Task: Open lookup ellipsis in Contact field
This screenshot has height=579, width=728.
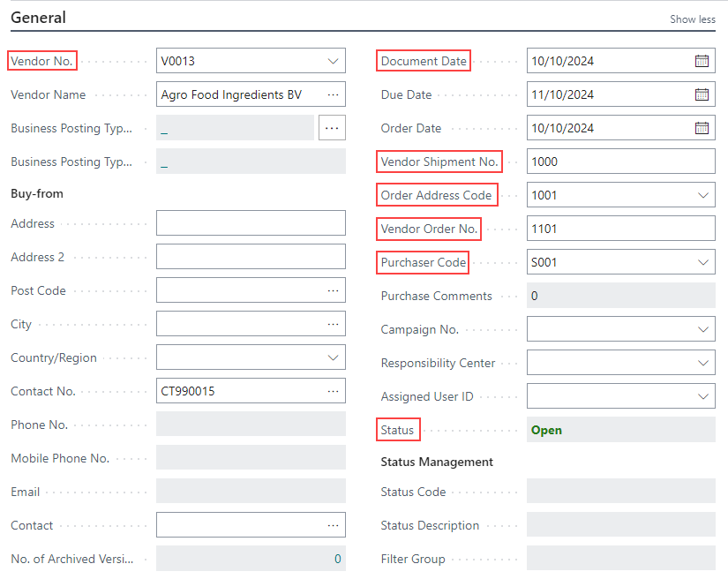Action: [x=333, y=525]
